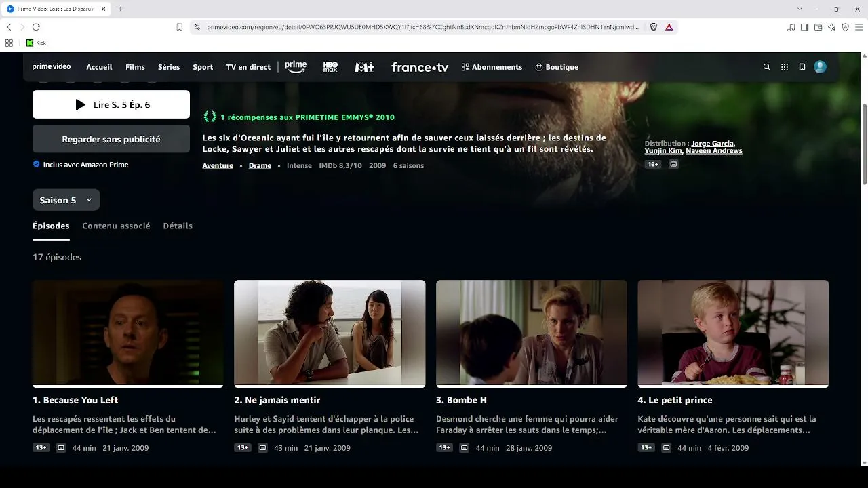Click the '17 épisodes' count text
Screen dimensions: 868x488
57,257
